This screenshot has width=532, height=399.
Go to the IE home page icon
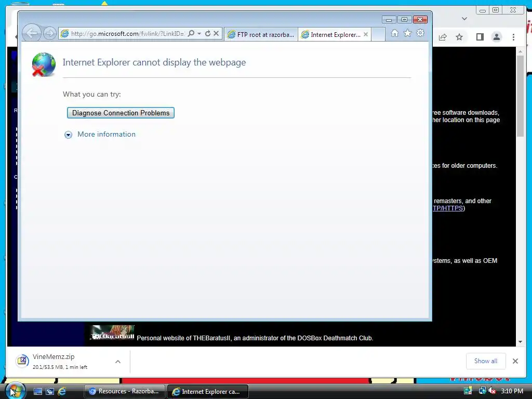[x=395, y=33]
